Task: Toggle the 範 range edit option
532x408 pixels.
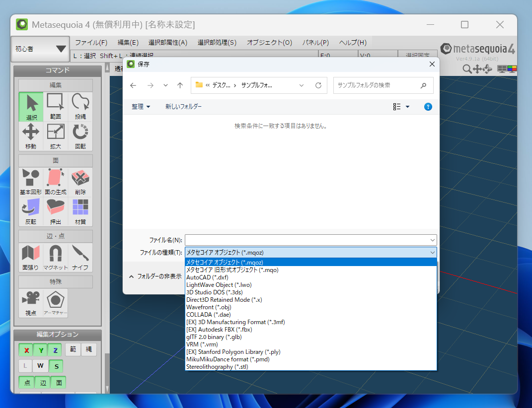Action: coord(73,349)
